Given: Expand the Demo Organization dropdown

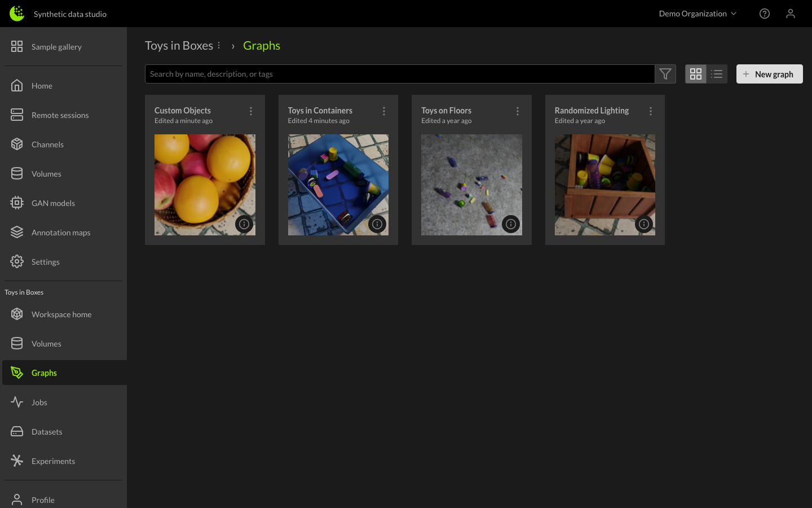Looking at the screenshot, I should coord(698,14).
